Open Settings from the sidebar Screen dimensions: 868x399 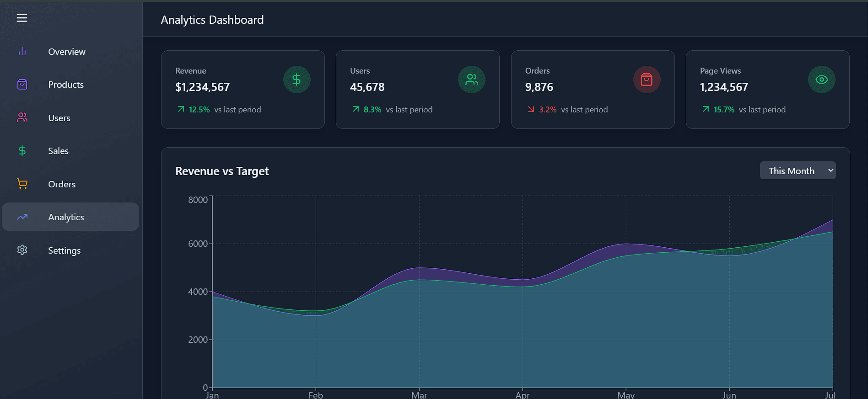(70, 250)
